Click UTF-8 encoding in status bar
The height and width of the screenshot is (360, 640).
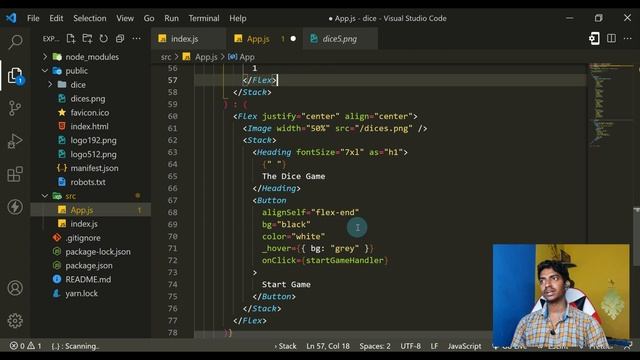(x=410, y=346)
